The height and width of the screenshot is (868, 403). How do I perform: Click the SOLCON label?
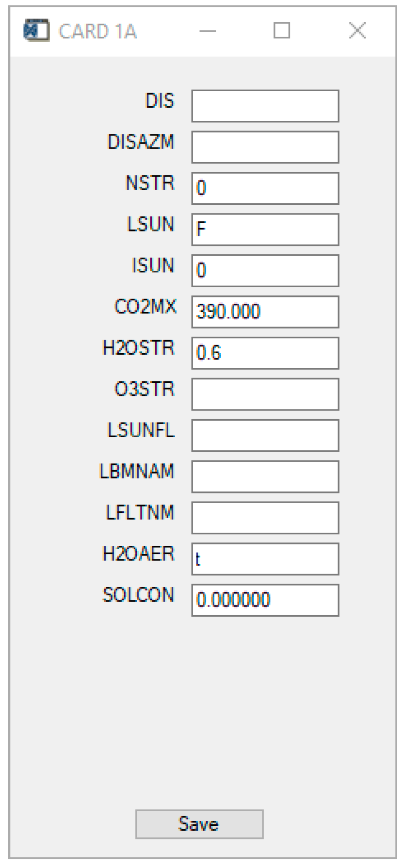[x=138, y=595]
